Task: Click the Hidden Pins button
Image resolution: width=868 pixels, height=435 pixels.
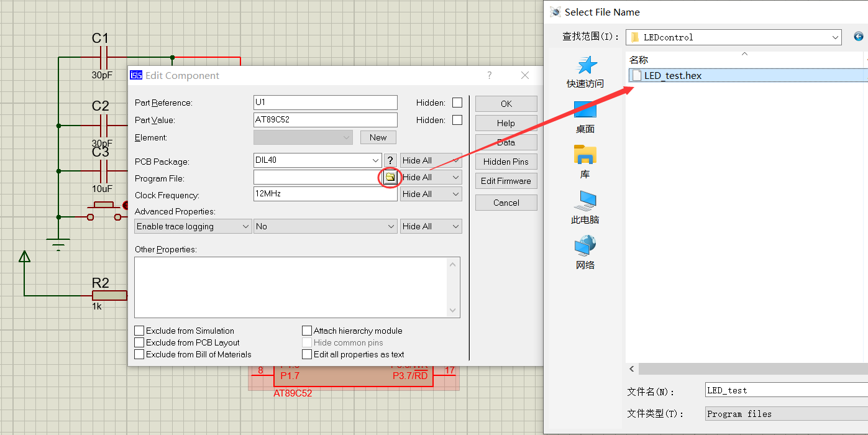Action: pyautogui.click(x=506, y=162)
